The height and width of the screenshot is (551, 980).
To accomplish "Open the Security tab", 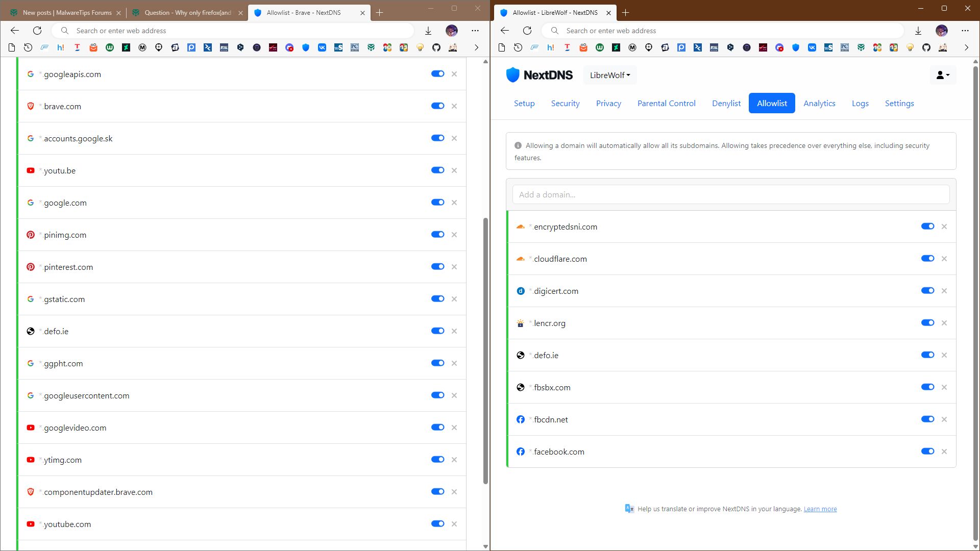I will pos(565,103).
